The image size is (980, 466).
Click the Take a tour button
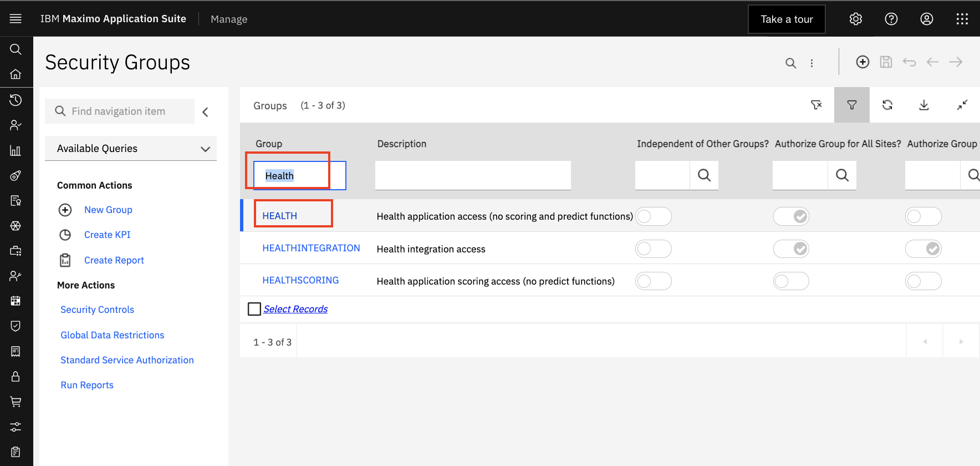click(x=787, y=19)
